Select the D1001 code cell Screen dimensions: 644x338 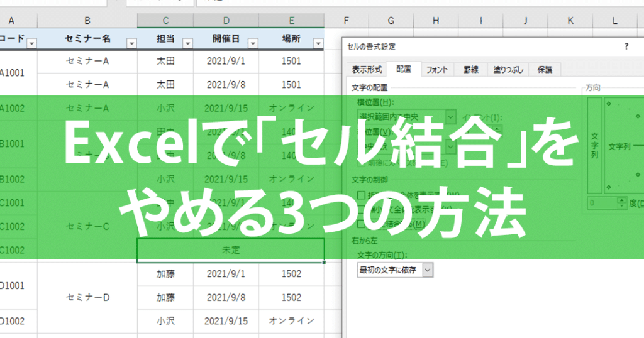(x=18, y=285)
